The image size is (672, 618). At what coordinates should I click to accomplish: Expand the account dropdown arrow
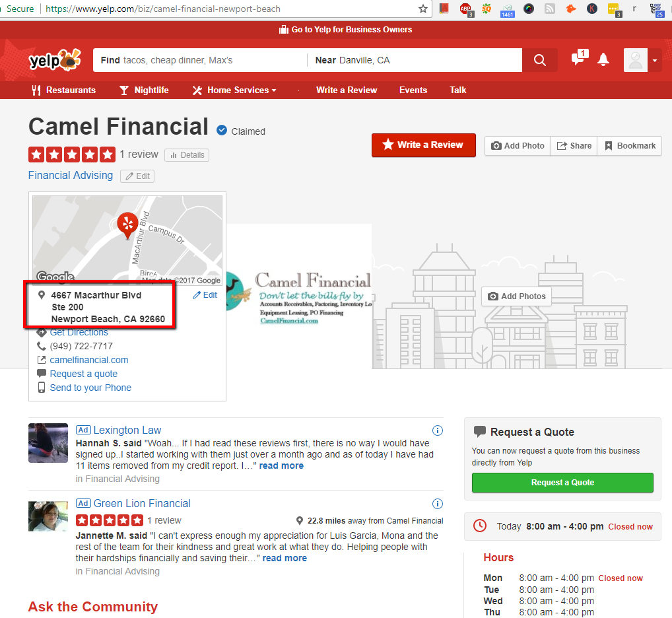(655, 61)
